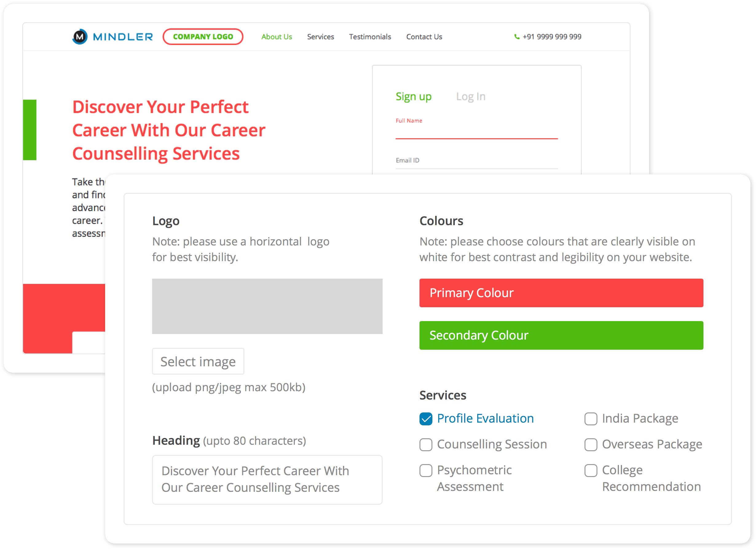Click the Mindler logo icon
The height and width of the screenshot is (549, 756).
80,37
